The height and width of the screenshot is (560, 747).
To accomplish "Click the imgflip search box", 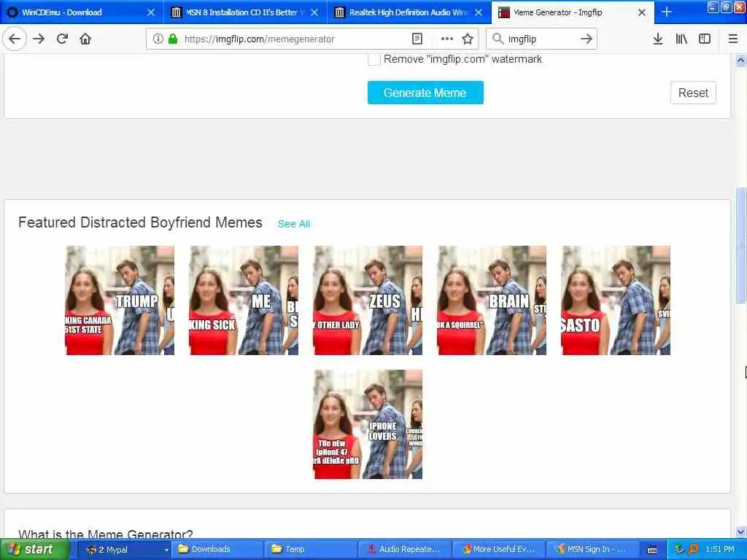I will (x=542, y=39).
